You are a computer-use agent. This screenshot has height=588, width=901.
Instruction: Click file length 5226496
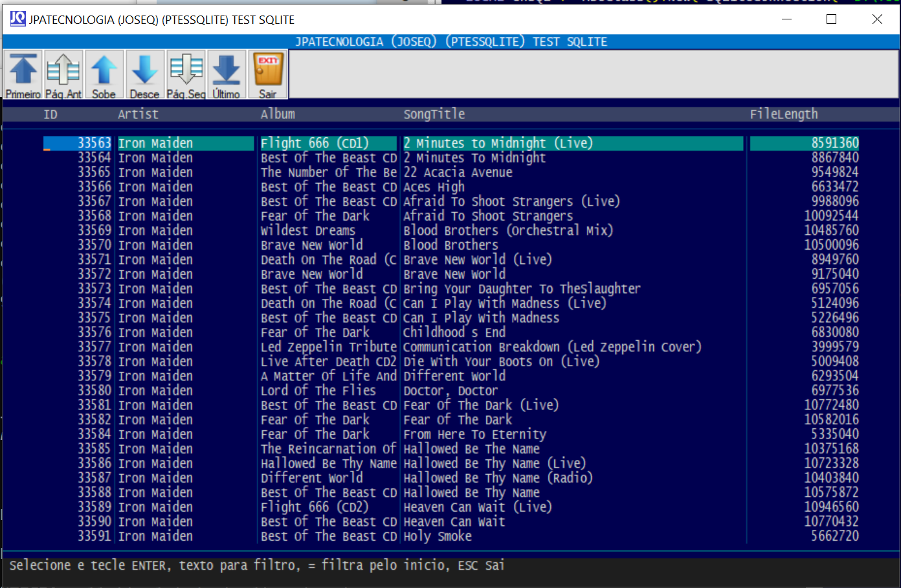(835, 318)
